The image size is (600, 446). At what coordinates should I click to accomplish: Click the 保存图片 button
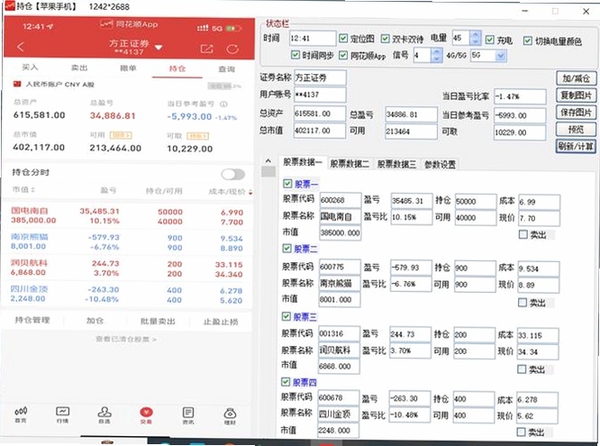(576, 112)
